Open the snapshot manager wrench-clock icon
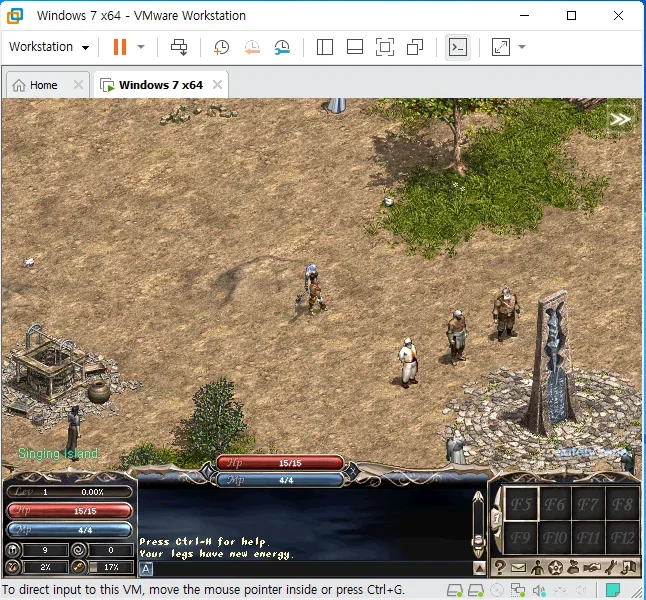This screenshot has width=646, height=600. tap(282, 47)
